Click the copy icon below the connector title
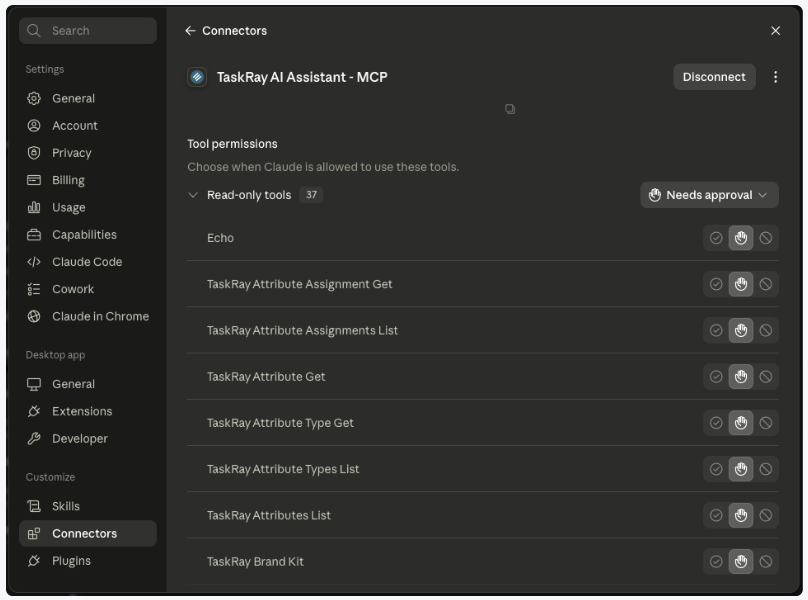Image resolution: width=808 pixels, height=600 pixels. point(510,109)
